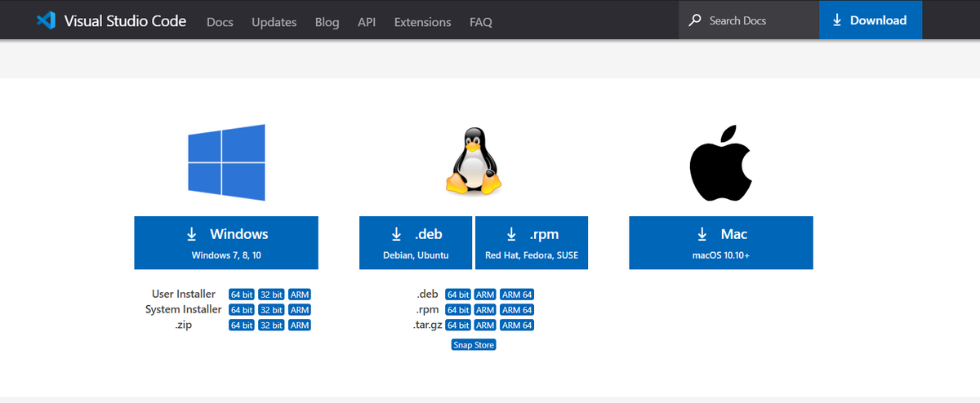Download the .rpm package for Red Hat
The height and width of the screenshot is (403, 980).
coord(532,242)
